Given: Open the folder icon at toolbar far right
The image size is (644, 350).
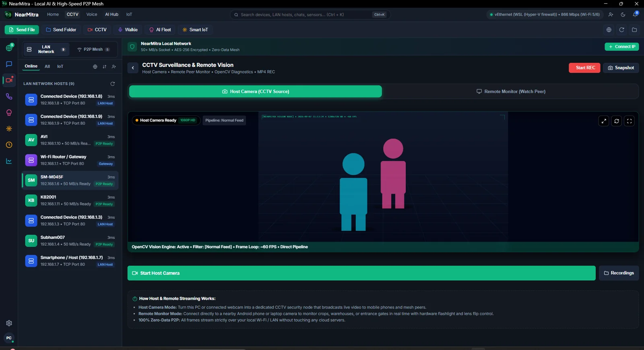Looking at the screenshot, I should pyautogui.click(x=634, y=30).
